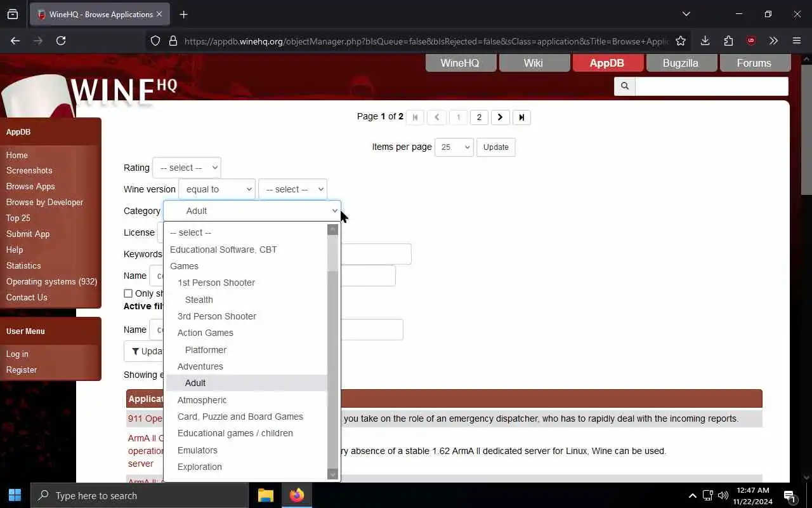The height and width of the screenshot is (508, 812).
Task: Choose 'Emulators' in category list
Action: 246,450
